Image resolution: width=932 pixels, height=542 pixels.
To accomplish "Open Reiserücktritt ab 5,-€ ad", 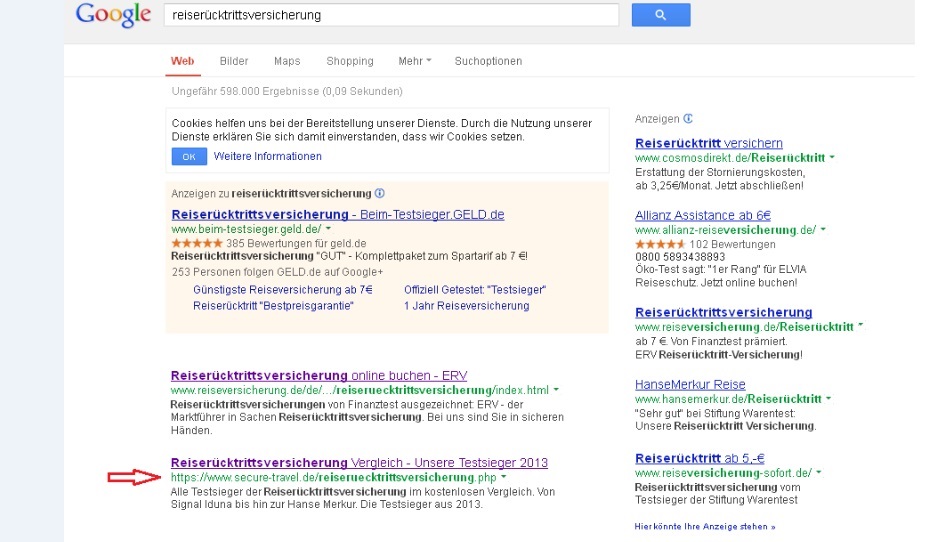I will click(x=700, y=458).
